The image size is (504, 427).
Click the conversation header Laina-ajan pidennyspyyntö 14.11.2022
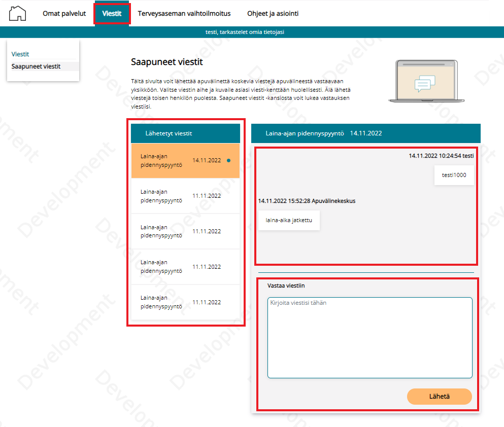[365, 133]
